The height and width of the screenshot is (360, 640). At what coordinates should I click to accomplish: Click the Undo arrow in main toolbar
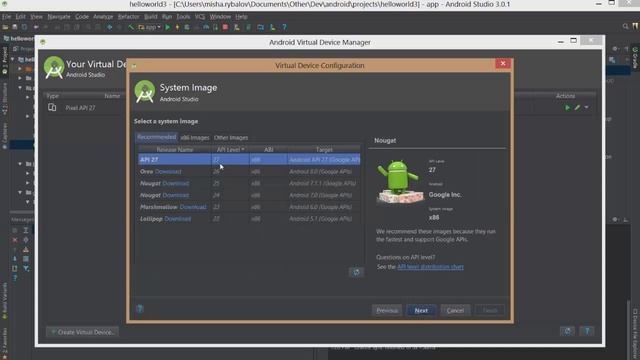pos(36,27)
